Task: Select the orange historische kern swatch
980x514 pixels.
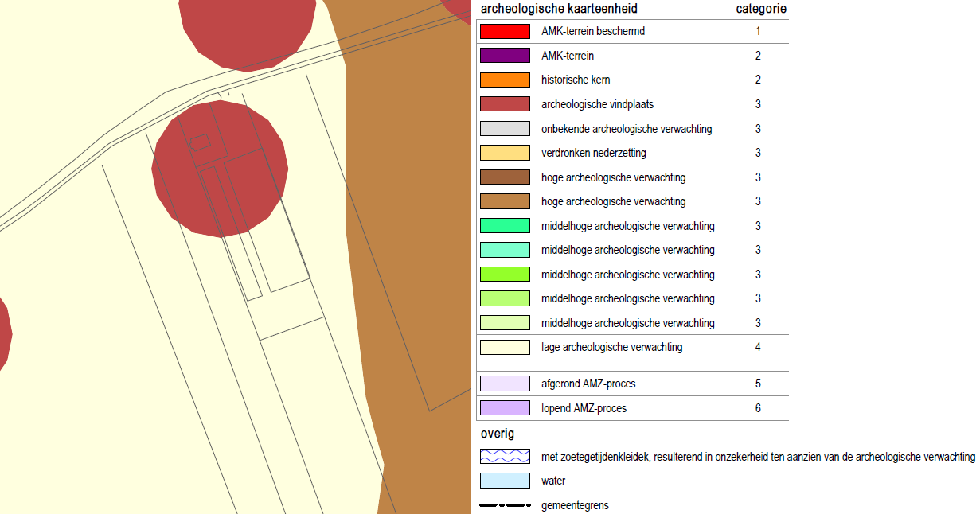Action: point(505,80)
